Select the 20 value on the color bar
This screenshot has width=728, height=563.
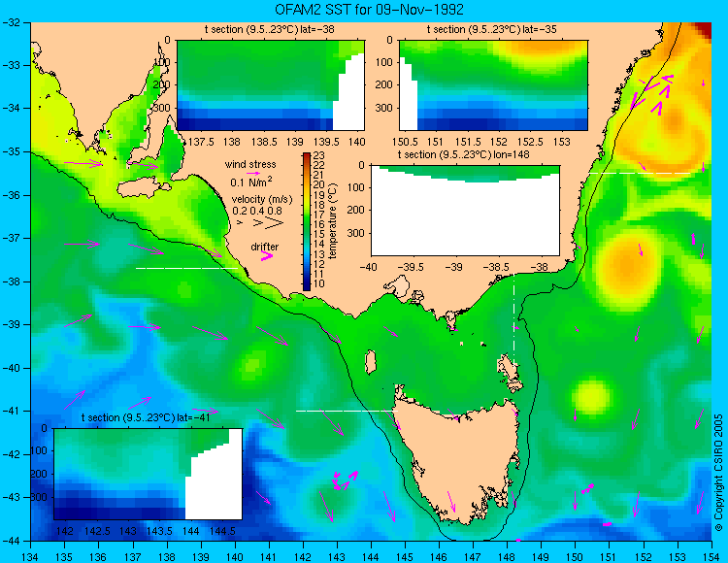click(x=319, y=185)
